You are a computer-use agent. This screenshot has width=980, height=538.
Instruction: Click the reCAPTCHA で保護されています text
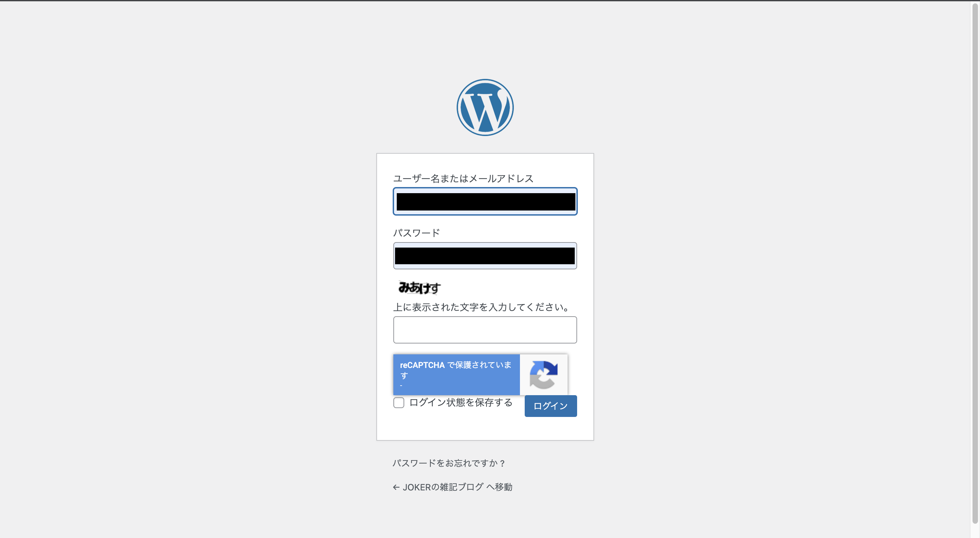pyautogui.click(x=455, y=370)
